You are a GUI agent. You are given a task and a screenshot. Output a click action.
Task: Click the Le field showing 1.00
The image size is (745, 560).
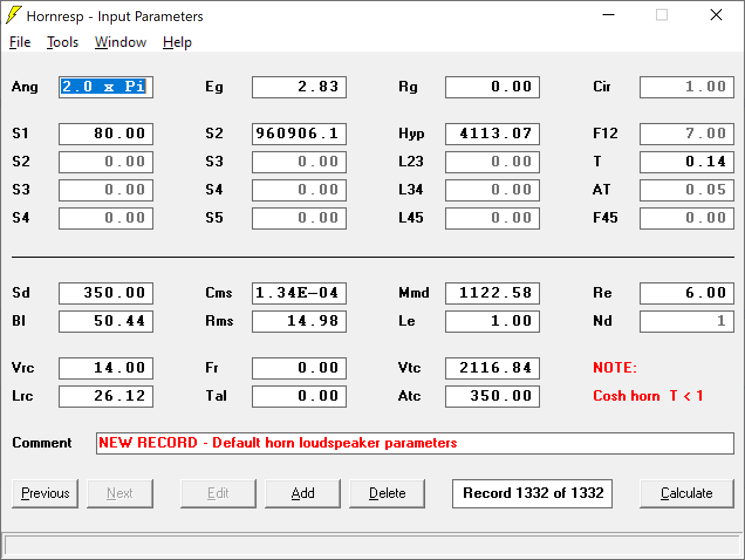493,322
